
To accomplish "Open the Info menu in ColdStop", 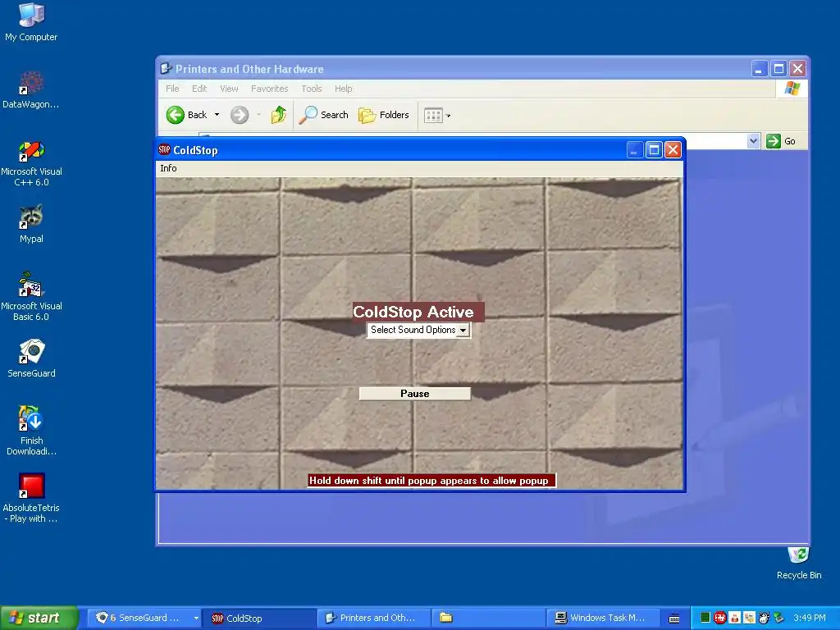I will pyautogui.click(x=168, y=168).
